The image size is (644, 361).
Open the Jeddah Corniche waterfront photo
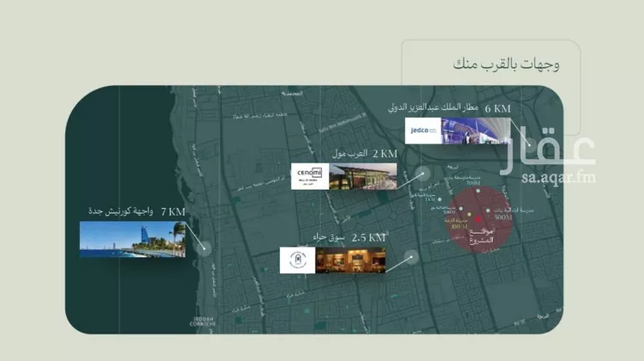132,239
